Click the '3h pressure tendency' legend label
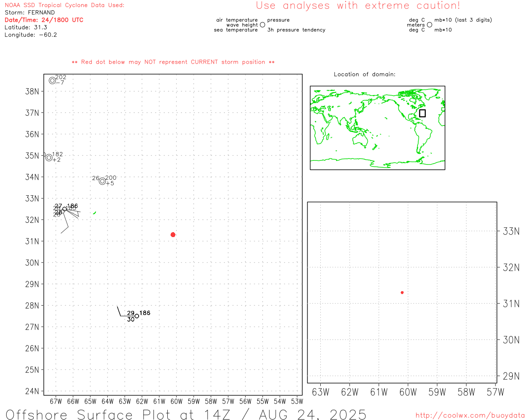 click(296, 30)
